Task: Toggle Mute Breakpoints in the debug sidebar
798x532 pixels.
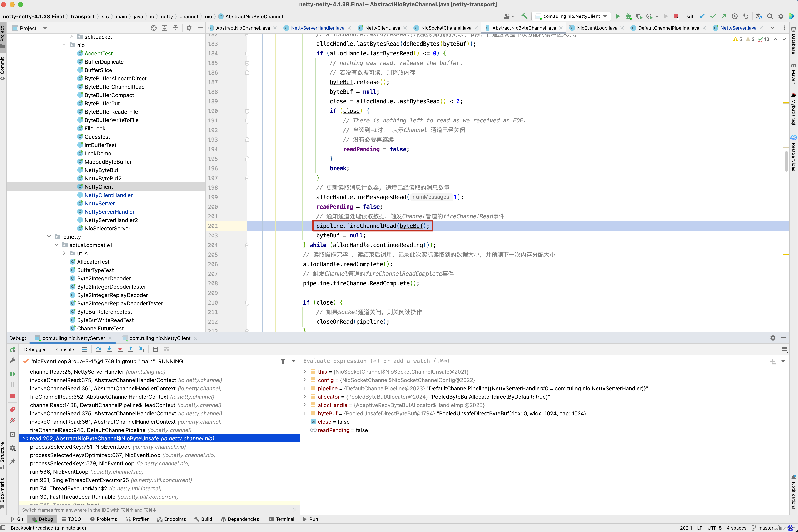Action: [x=13, y=420]
